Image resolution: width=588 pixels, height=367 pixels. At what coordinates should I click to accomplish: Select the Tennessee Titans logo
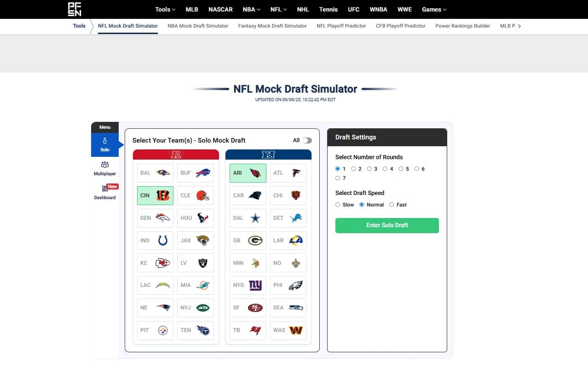[x=203, y=330]
